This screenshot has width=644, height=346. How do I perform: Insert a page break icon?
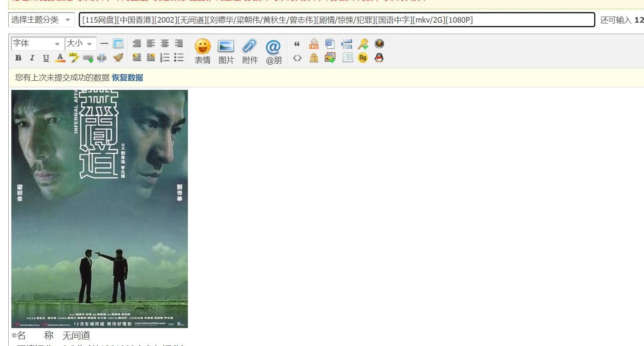[x=347, y=44]
